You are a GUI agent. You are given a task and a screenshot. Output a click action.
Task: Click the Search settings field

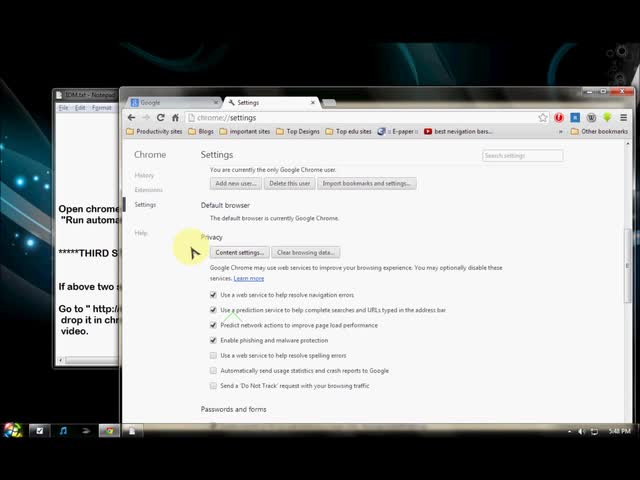coord(522,156)
